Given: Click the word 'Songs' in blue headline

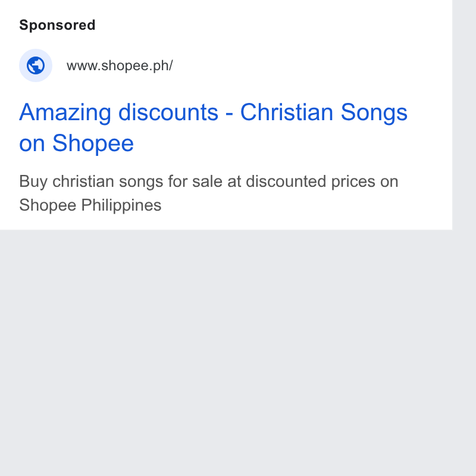Looking at the screenshot, I should [374, 113].
